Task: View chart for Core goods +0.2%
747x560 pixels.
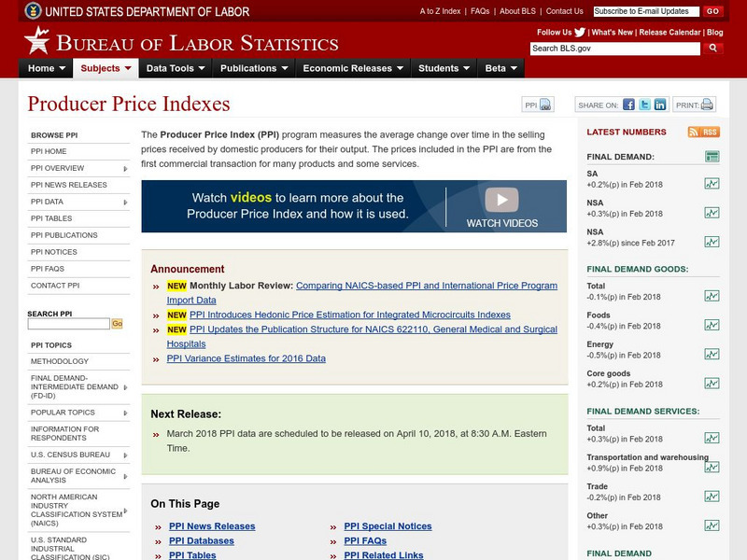Action: (x=712, y=384)
